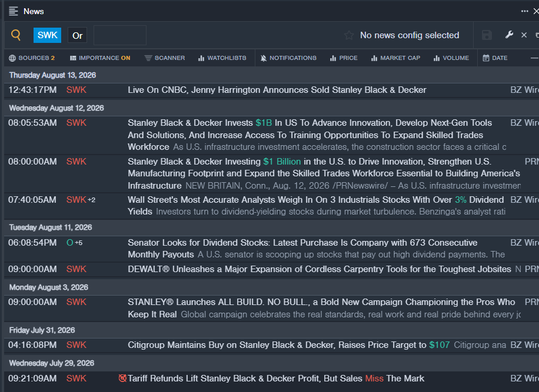Click the 04:16:08PM timestamp
Image resolution: width=539 pixels, height=392 pixels.
32,345
